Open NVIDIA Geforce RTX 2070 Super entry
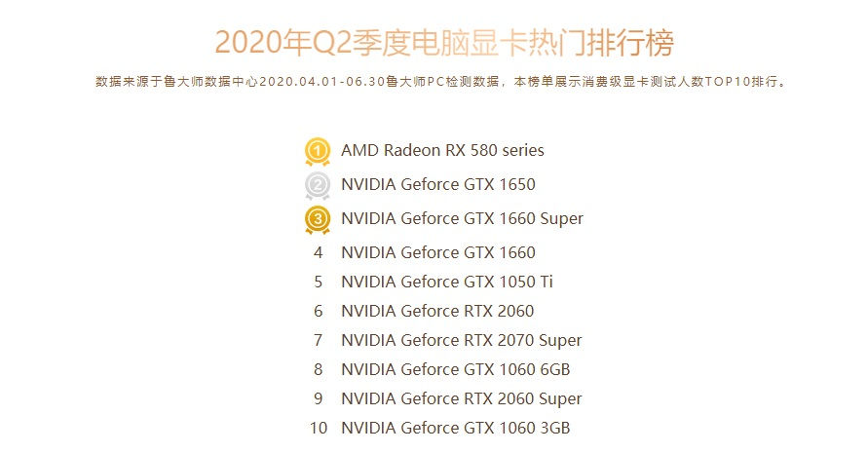 pos(461,341)
